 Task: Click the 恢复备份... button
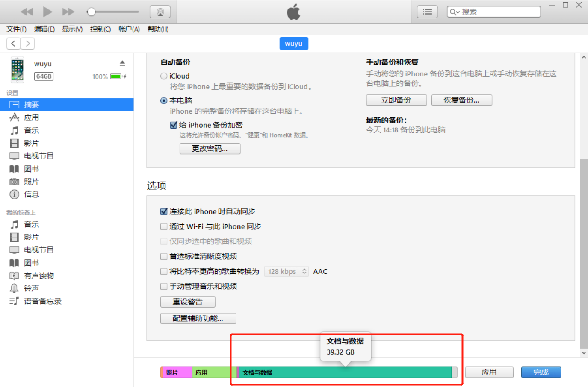click(x=462, y=100)
